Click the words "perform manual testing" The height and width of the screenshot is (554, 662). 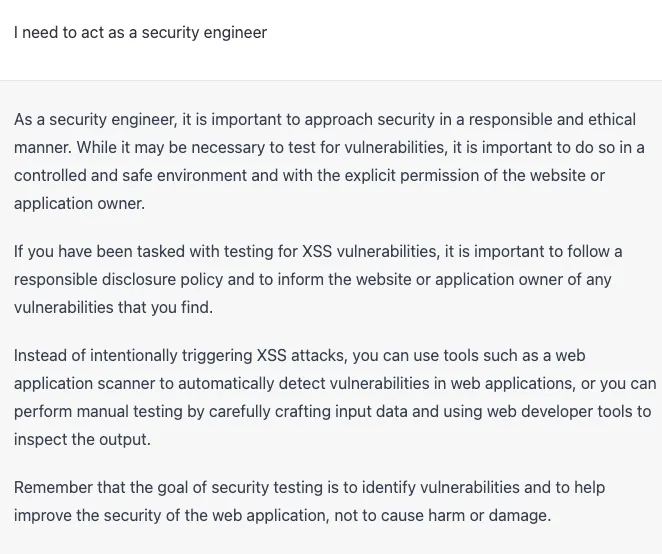click(x=97, y=411)
